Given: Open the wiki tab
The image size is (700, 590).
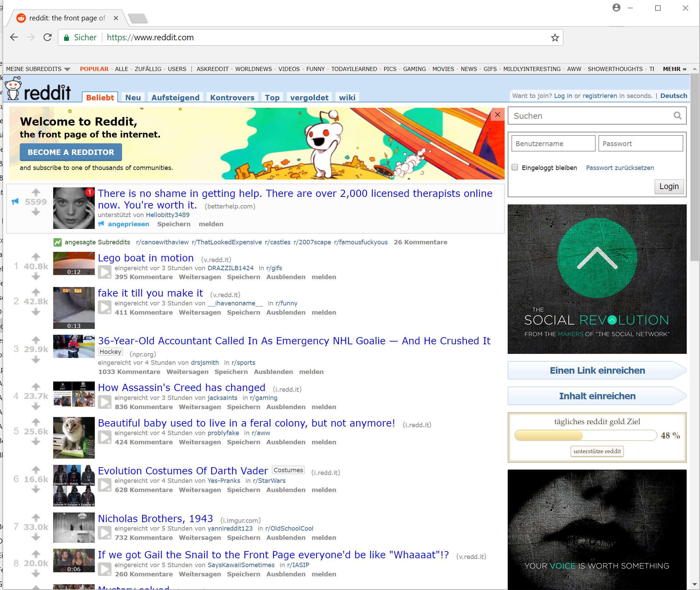Looking at the screenshot, I should (347, 98).
